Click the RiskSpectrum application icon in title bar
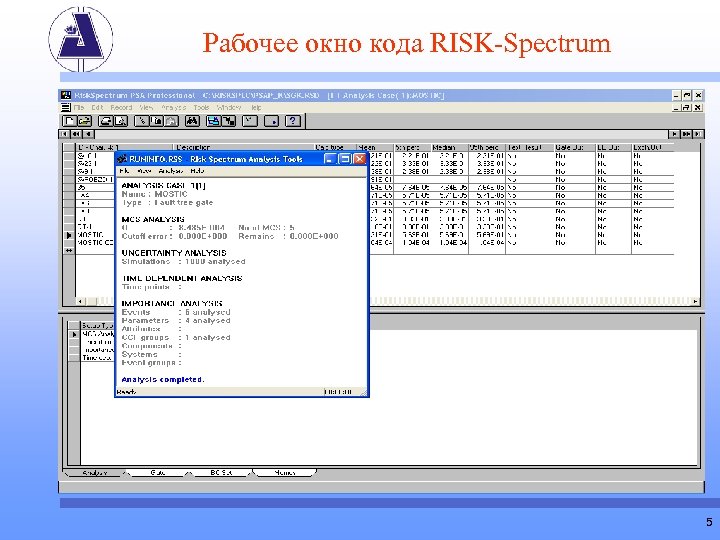720x540 pixels. coord(66,95)
